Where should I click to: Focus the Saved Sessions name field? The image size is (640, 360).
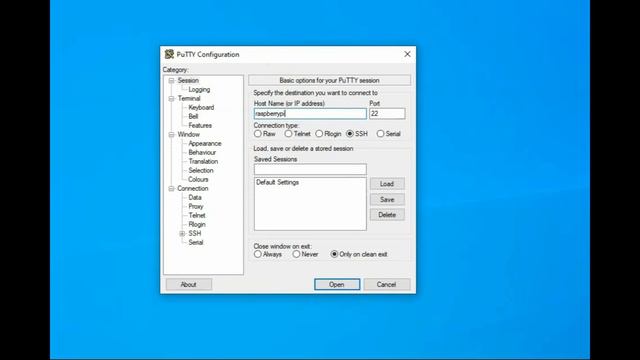coord(310,169)
